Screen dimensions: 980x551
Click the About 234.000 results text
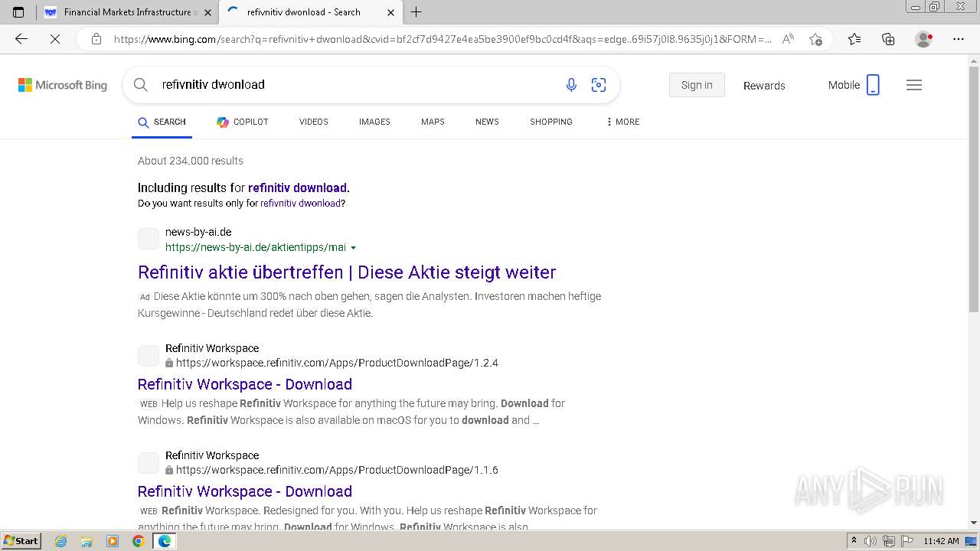click(x=191, y=161)
